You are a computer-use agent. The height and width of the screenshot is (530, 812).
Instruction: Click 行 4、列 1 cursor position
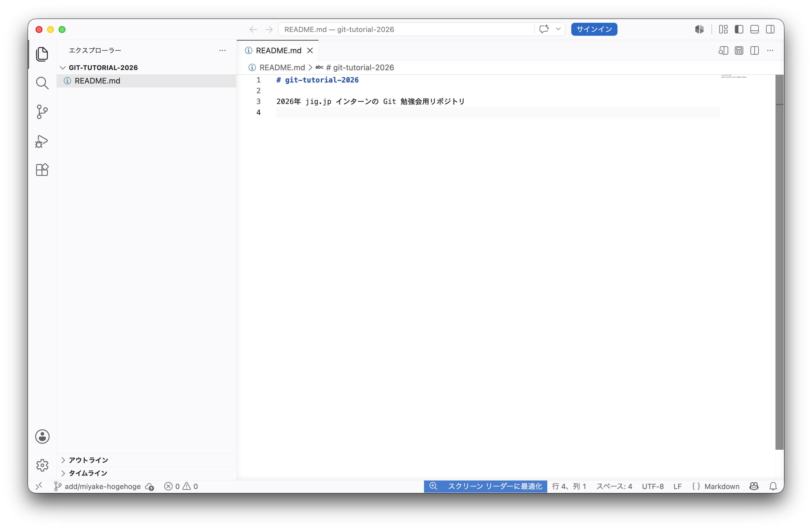coord(569,486)
